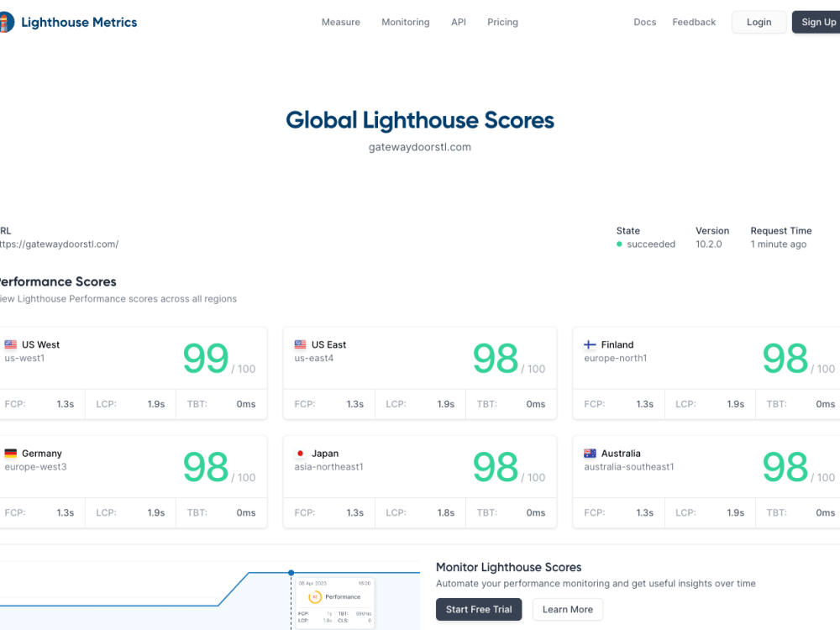Click the Sign Up button
The width and height of the screenshot is (840, 630).
click(x=816, y=22)
